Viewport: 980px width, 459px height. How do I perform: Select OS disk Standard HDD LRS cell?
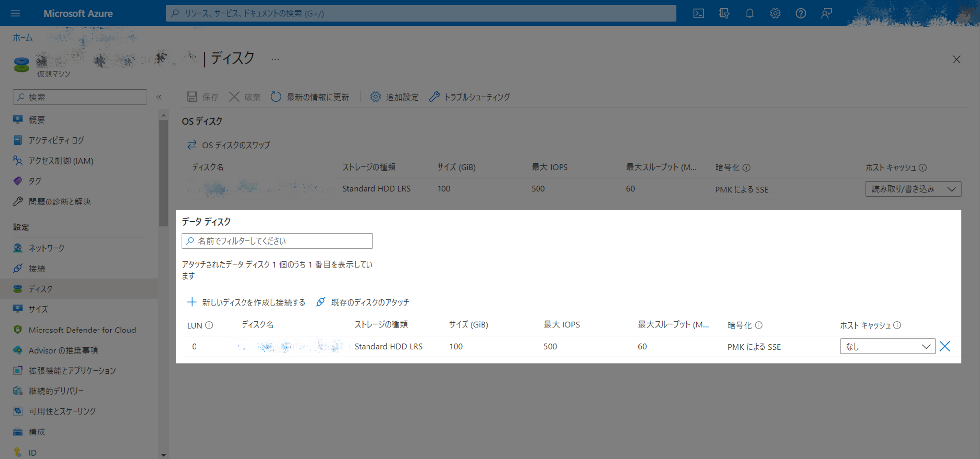(x=376, y=189)
